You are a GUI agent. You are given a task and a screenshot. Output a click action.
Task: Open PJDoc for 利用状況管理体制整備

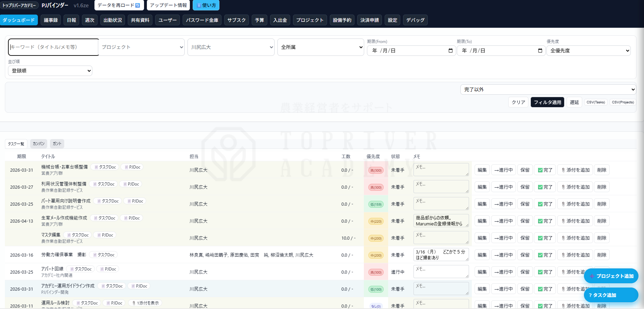tap(131, 184)
